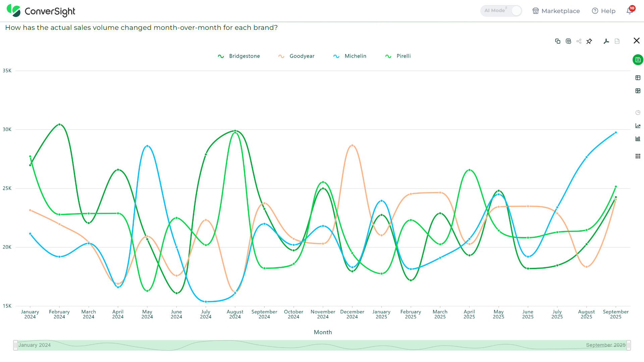Click the Bridgestone peak point at February 2024
Image resolution: width=644 pixels, height=362 pixels.
(x=59, y=124)
